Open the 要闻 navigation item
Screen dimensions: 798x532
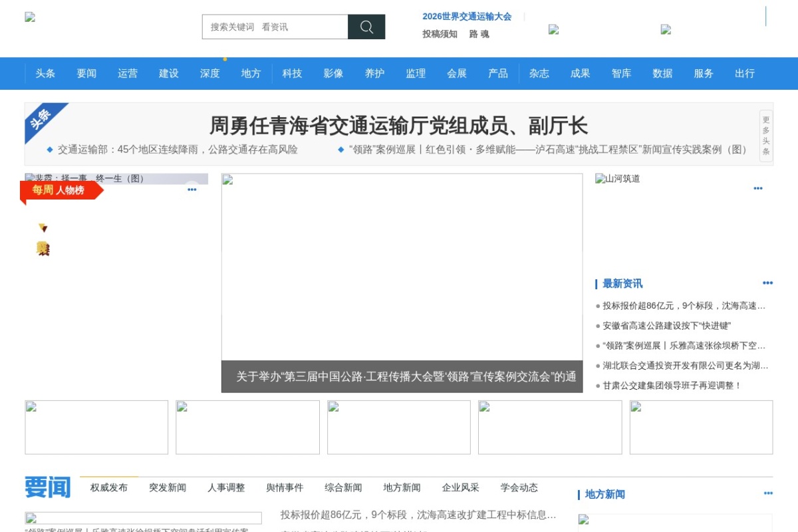86,73
